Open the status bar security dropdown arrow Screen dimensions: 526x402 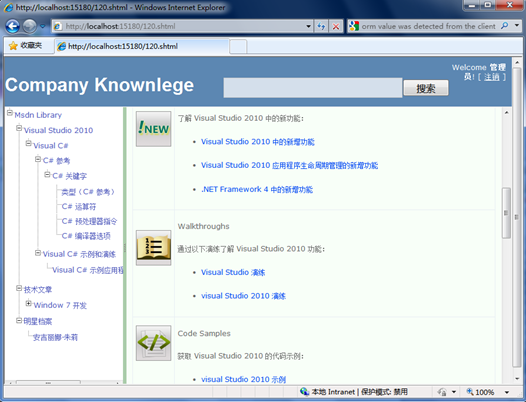pyautogui.click(x=454, y=392)
